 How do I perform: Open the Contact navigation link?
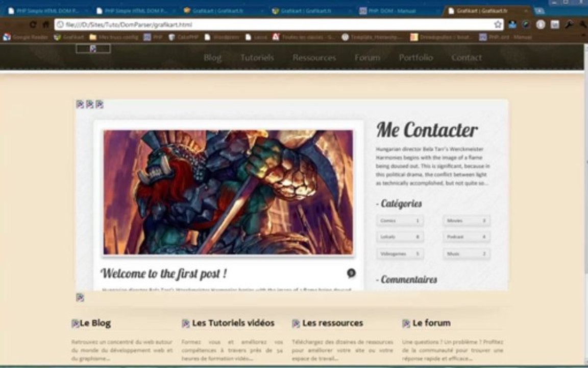click(466, 58)
